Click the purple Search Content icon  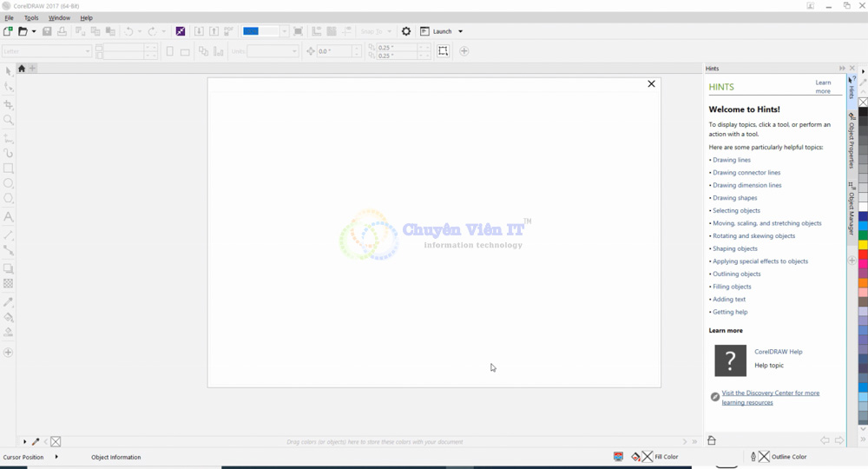tap(181, 31)
